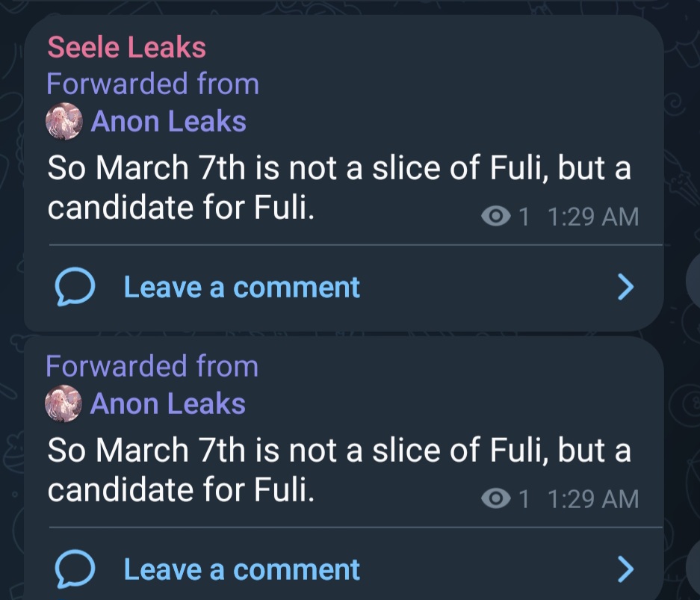
Task: Click the comment bubble icon in first post
Action: click(x=75, y=287)
